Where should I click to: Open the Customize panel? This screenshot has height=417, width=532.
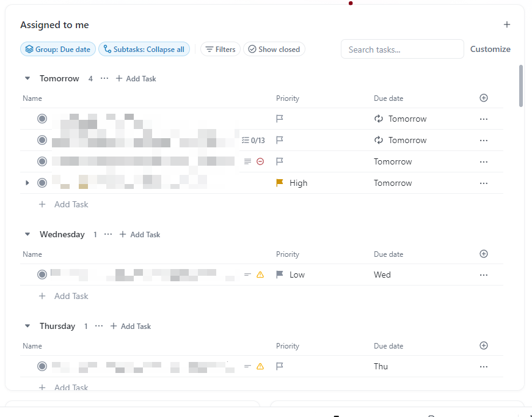pos(490,50)
